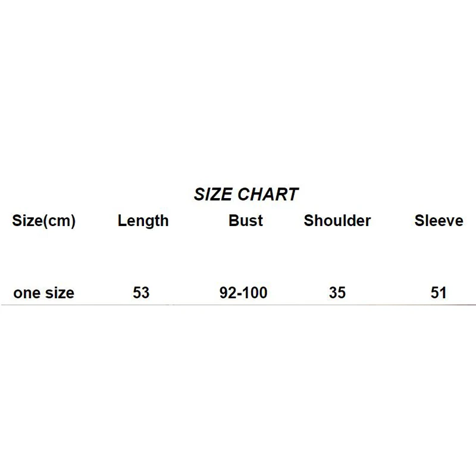Select the Shoulder value 35
The width and height of the screenshot is (476, 476).
pyautogui.click(x=337, y=293)
